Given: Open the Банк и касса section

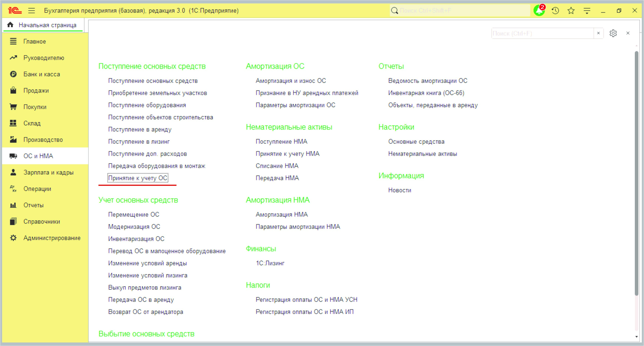Looking at the screenshot, I should tap(42, 74).
